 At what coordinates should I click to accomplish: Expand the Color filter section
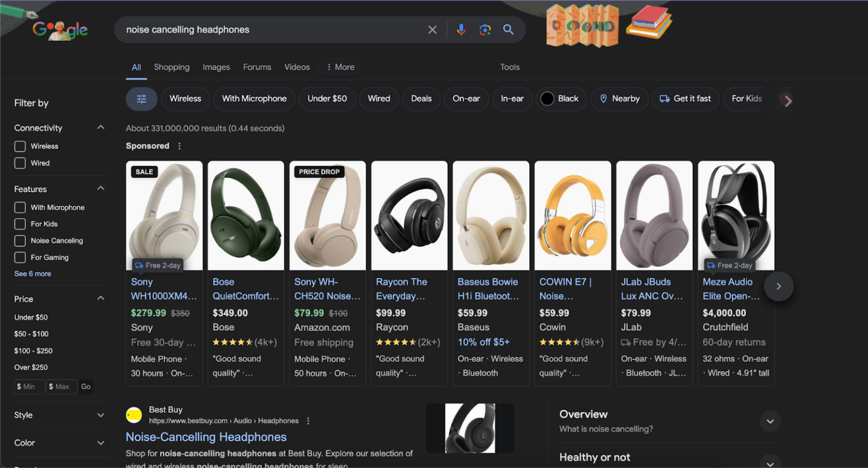(101, 443)
